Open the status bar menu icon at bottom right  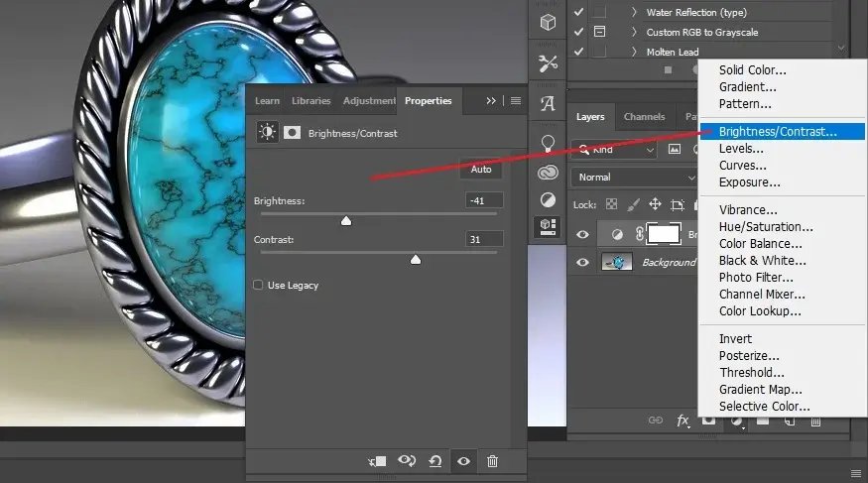click(x=856, y=473)
